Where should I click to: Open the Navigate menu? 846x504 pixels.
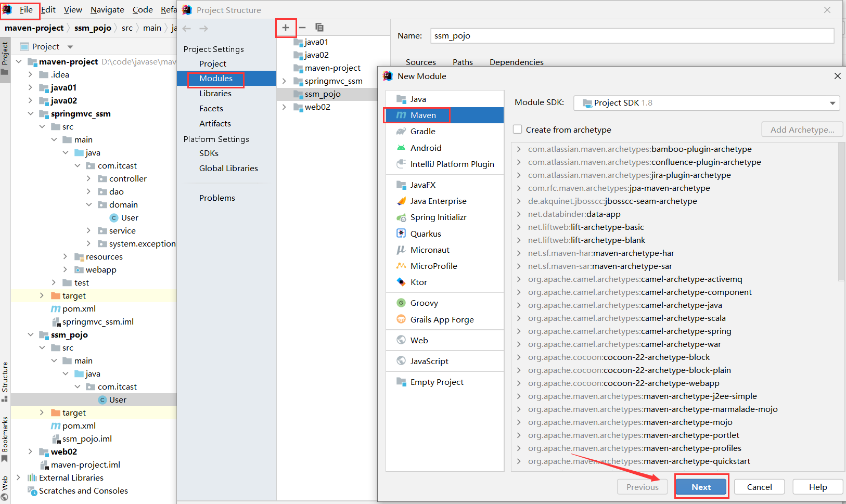107,9
